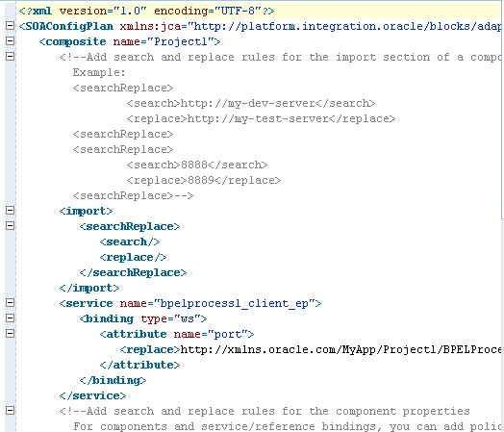Collapse the SOAConfigPlan root element
This screenshot has width=504, height=432.
[x=10, y=25]
